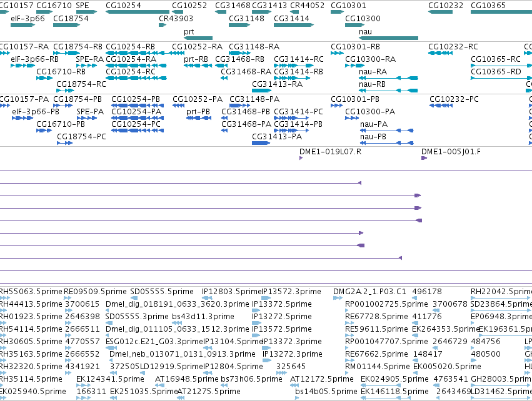Click protein CG10232-PC
This screenshot has width=532, height=401.
441,106
